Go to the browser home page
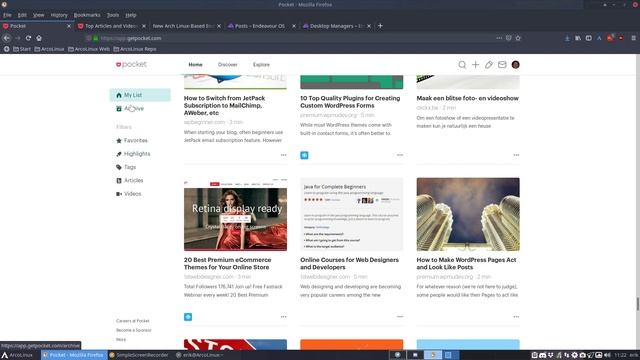 tap(39, 38)
